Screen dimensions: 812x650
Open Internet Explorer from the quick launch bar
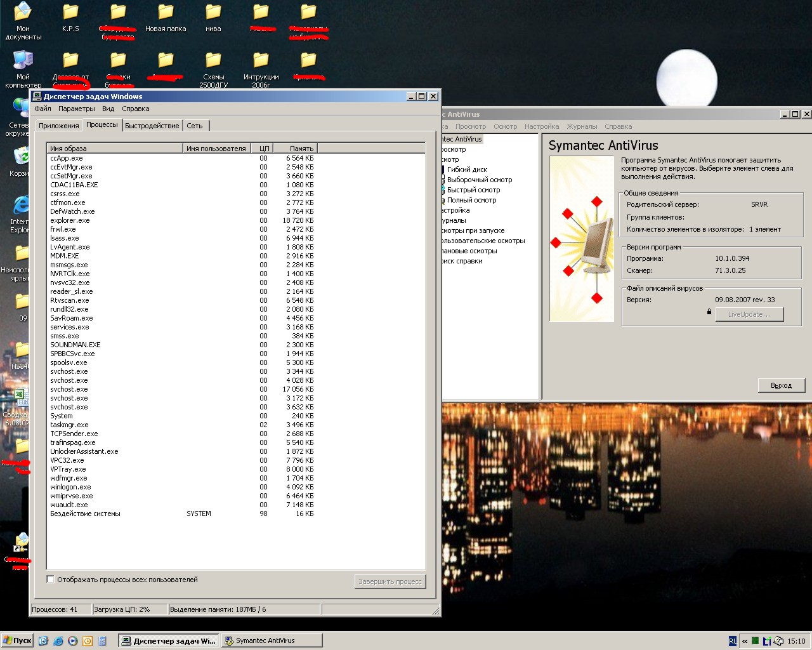tap(58, 641)
